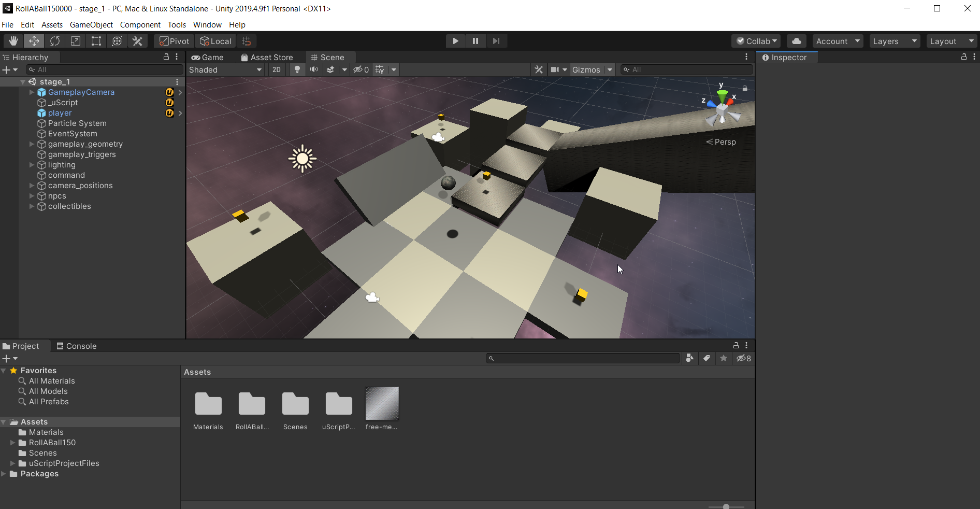Select the Scale tool

tap(76, 41)
